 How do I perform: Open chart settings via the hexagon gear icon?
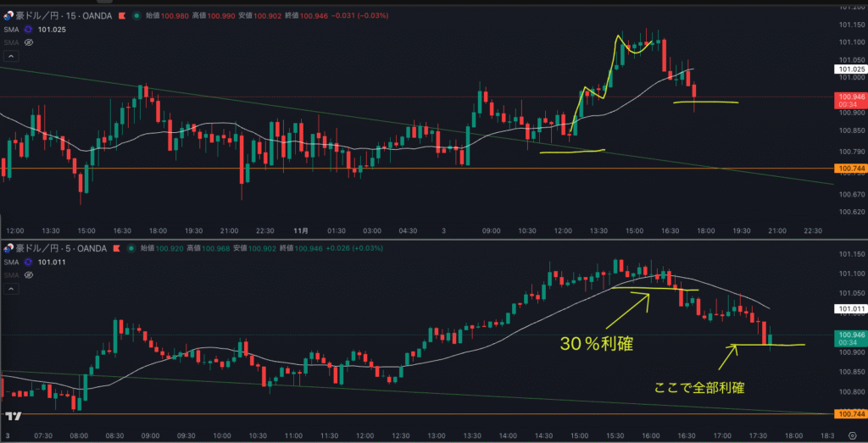click(x=853, y=435)
